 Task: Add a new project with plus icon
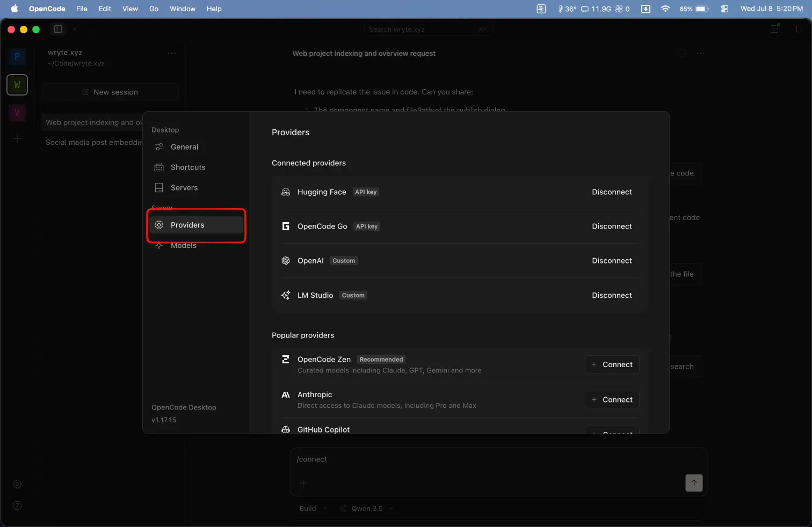(x=17, y=139)
